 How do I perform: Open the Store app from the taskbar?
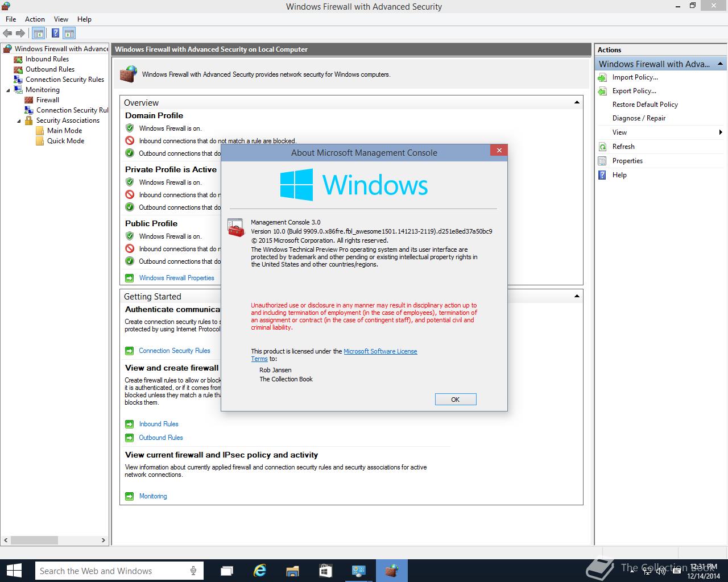325,571
